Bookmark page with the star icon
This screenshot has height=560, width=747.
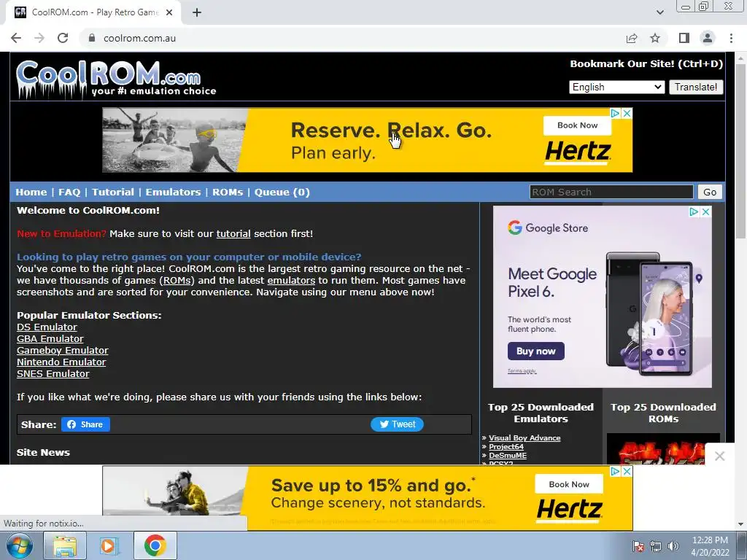tap(655, 38)
